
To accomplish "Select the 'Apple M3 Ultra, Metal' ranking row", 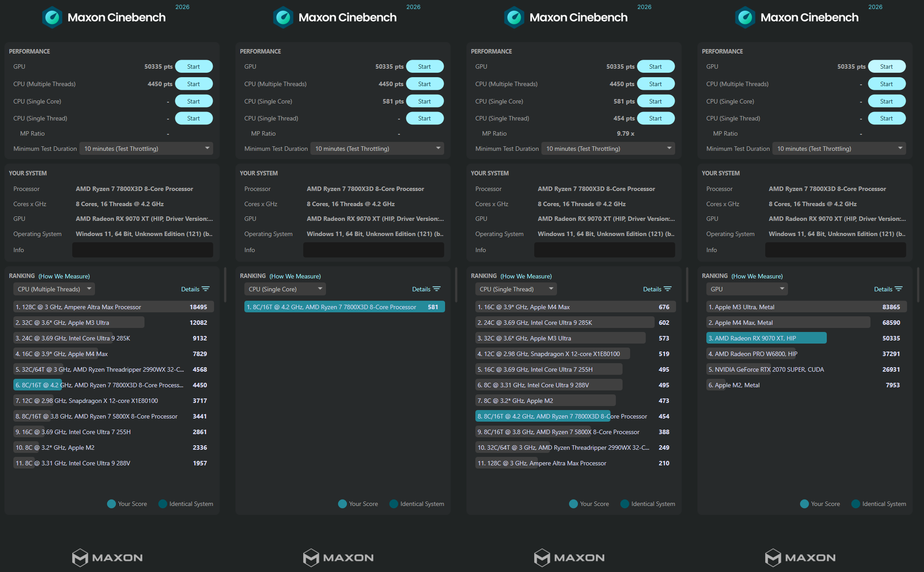I will click(x=806, y=307).
